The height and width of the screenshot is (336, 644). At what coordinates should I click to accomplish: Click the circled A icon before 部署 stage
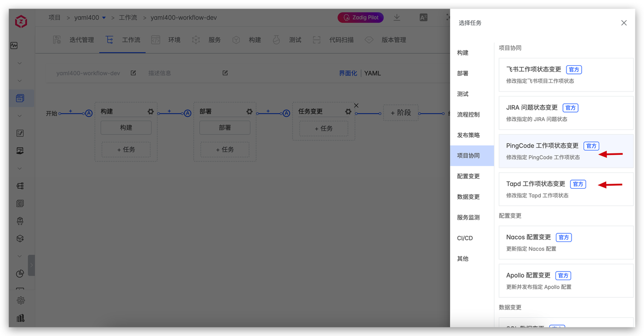pos(188,113)
